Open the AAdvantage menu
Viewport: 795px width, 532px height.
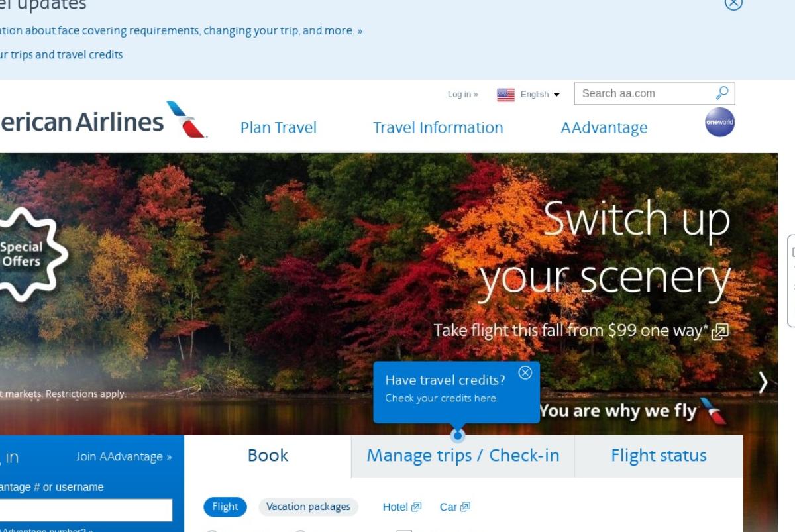pyautogui.click(x=604, y=127)
